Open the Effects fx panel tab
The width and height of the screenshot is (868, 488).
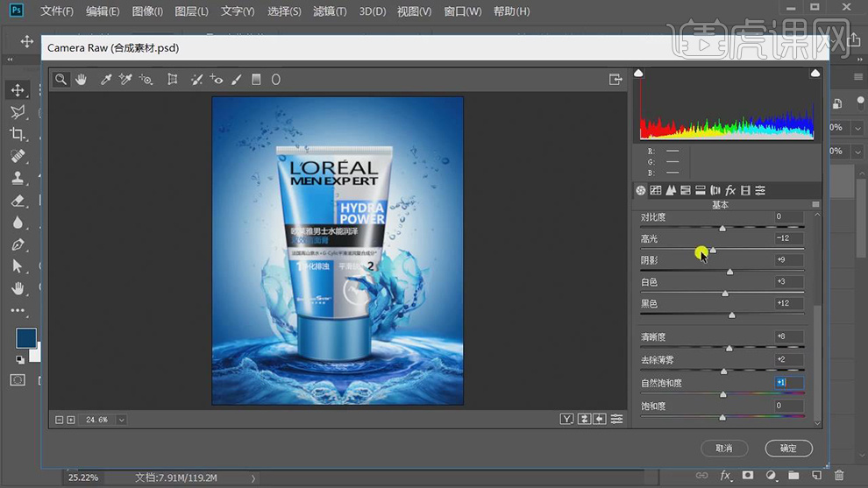pyautogui.click(x=730, y=190)
